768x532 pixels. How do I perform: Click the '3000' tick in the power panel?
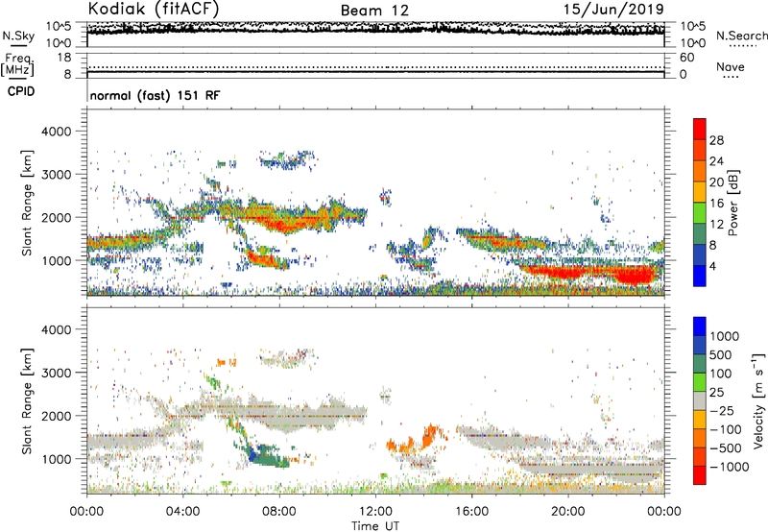click(x=56, y=175)
